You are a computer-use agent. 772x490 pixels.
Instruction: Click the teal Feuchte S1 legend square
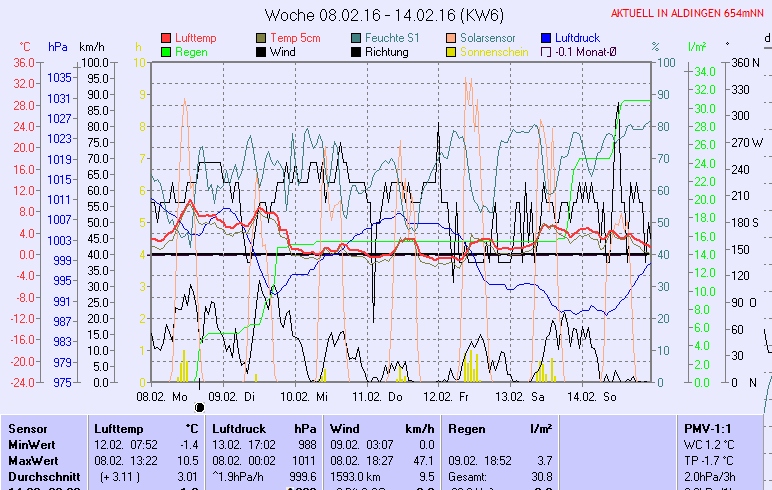click(357, 38)
